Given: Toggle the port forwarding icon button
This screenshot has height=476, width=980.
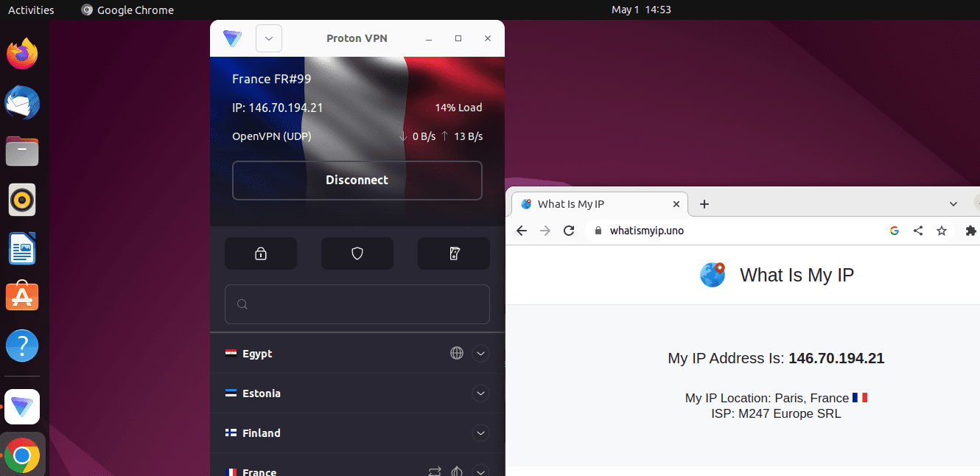Looking at the screenshot, I should (454, 253).
